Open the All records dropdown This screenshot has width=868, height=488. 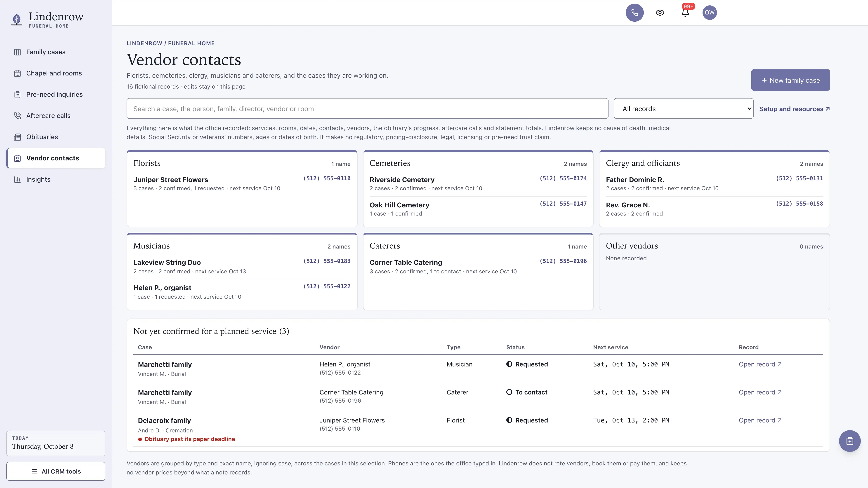pyautogui.click(x=684, y=108)
